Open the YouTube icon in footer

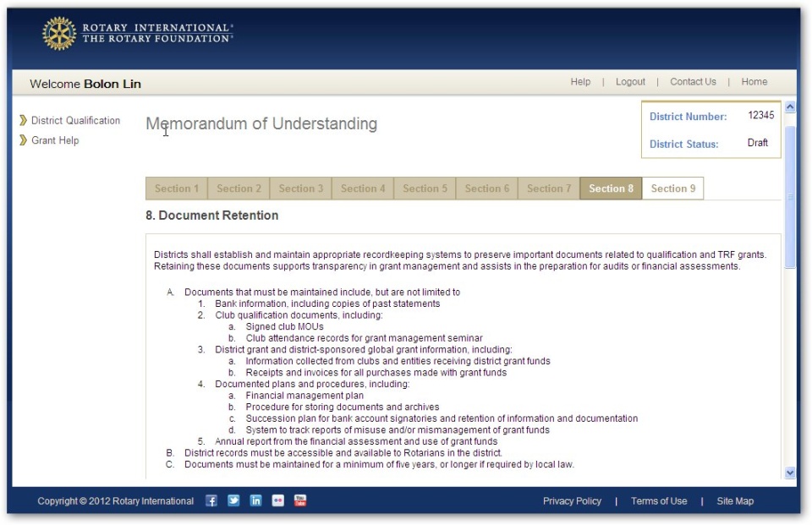click(x=300, y=500)
